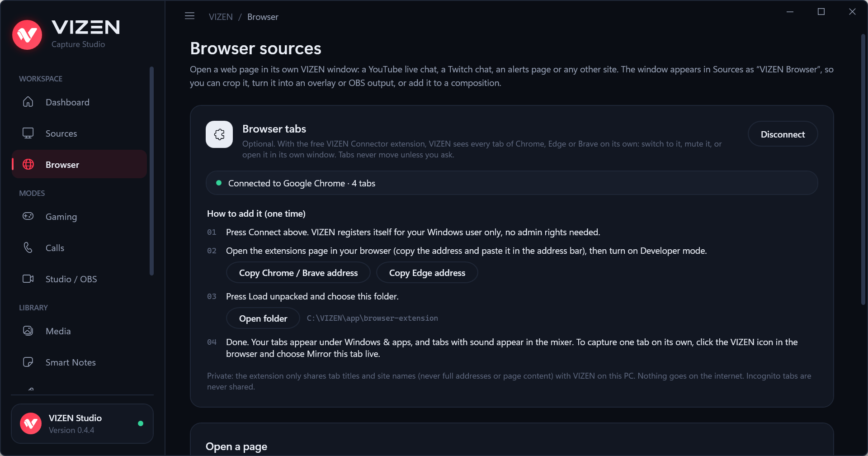Viewport: 868px width, 456px height.
Task: Open the Dashboard page
Action: pos(79,102)
